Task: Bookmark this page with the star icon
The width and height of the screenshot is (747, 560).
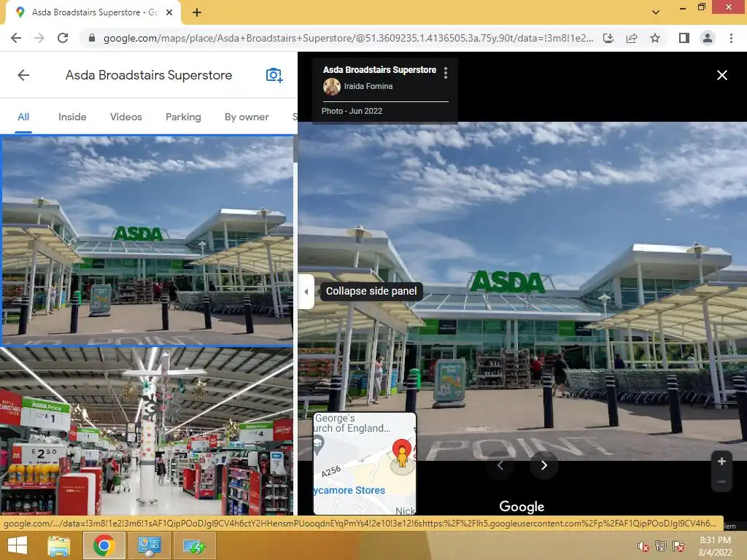Action: tap(655, 38)
